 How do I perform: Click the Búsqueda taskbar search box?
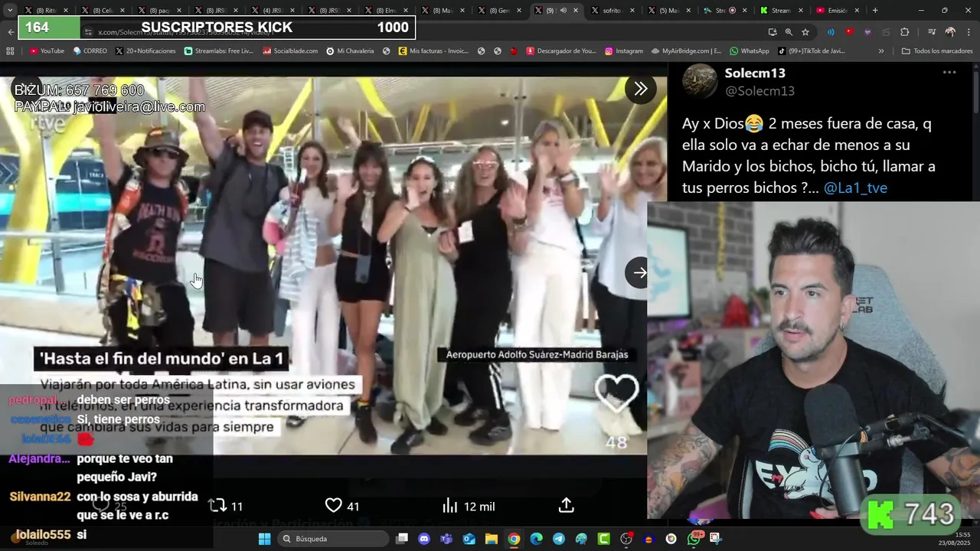[333, 539]
